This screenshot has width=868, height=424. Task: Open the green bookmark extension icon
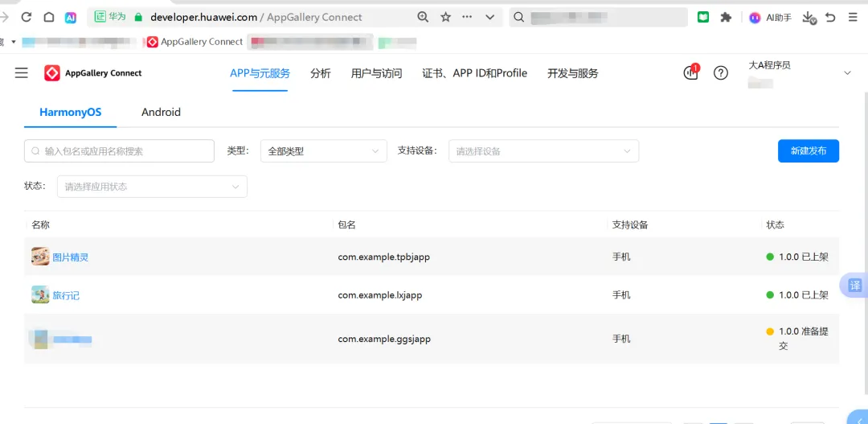tap(703, 17)
